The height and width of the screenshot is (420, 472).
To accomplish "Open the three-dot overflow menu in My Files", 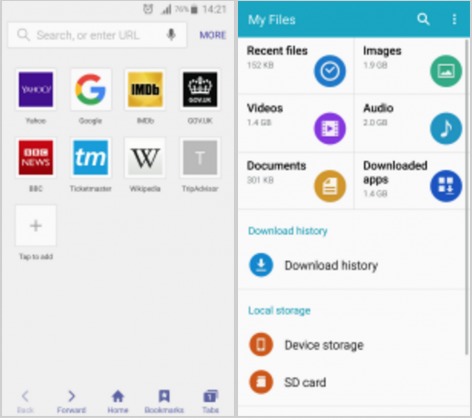I will click(454, 19).
